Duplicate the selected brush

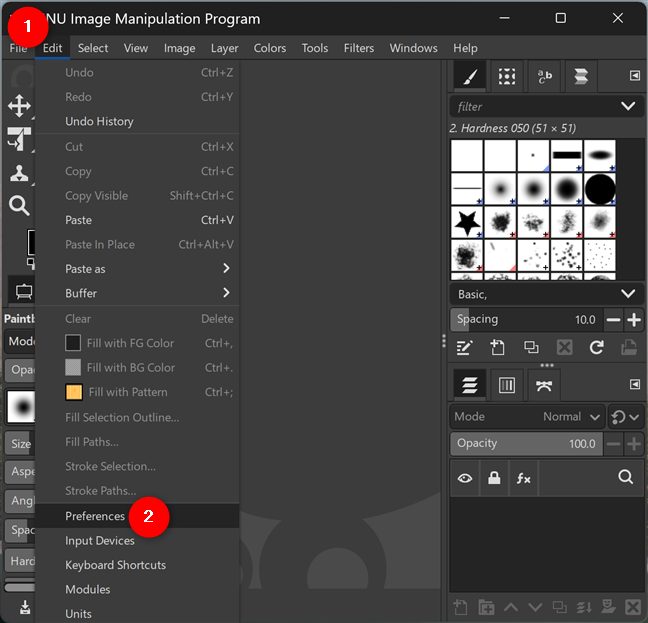click(x=531, y=347)
